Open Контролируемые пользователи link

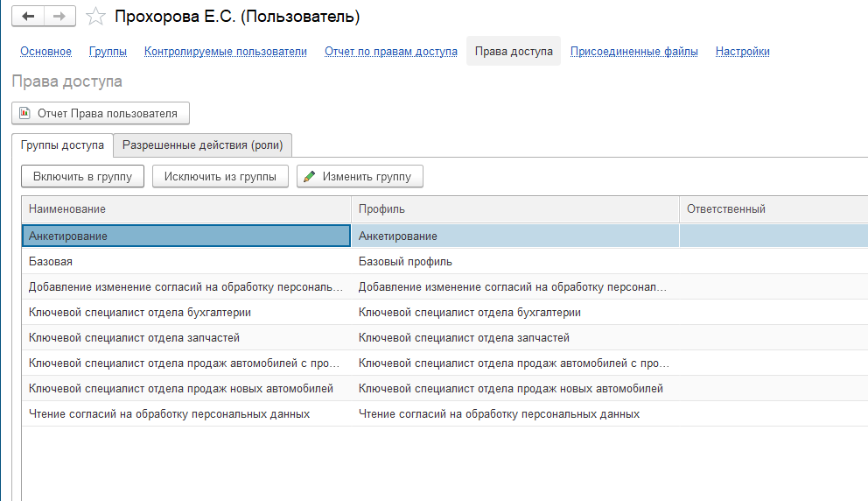tap(225, 51)
